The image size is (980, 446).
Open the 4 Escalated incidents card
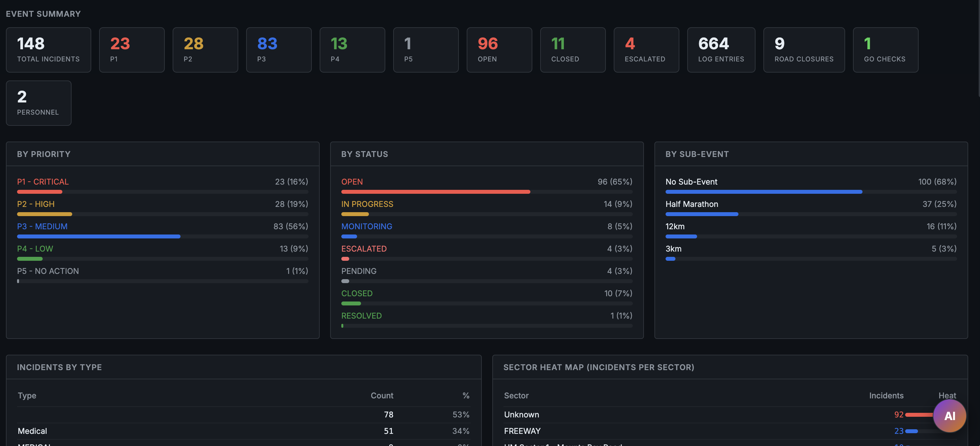click(646, 50)
